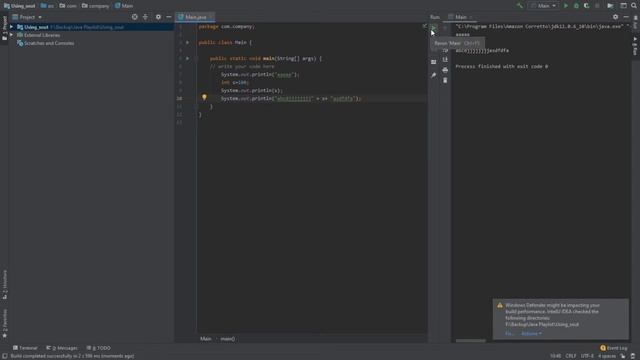Clear all Run console output
The width and height of the screenshot is (640, 360).
tap(445, 80)
